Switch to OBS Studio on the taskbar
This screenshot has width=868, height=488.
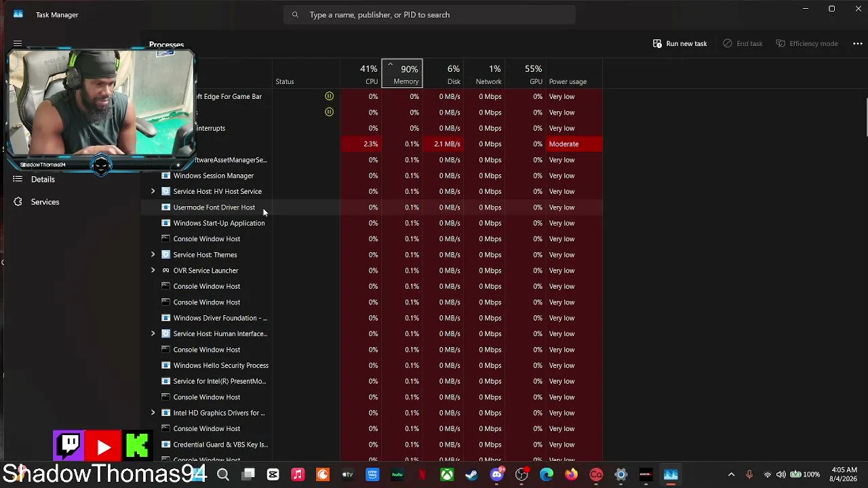click(521, 474)
